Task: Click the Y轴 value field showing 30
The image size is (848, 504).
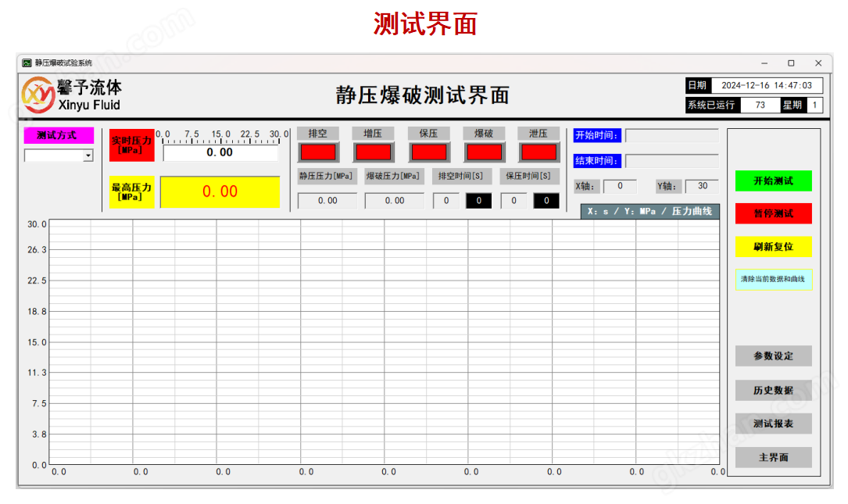Action: pyautogui.click(x=702, y=186)
